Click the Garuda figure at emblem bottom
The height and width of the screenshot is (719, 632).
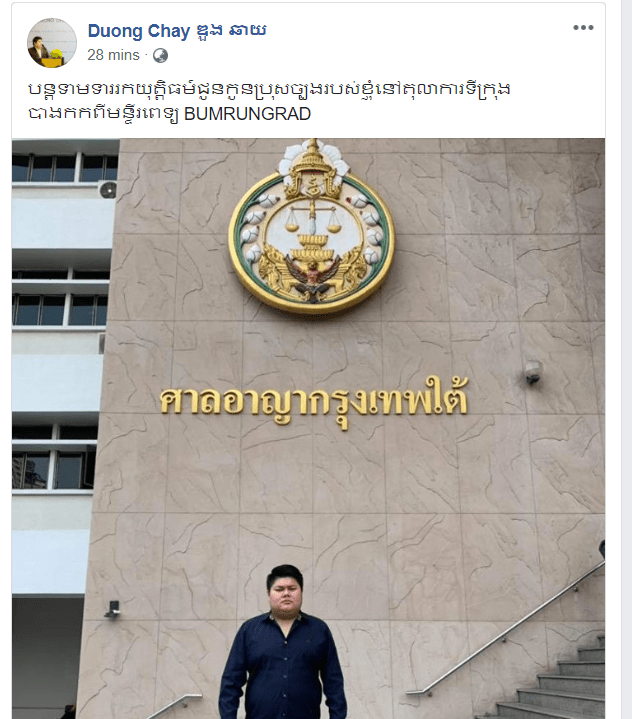click(x=312, y=277)
